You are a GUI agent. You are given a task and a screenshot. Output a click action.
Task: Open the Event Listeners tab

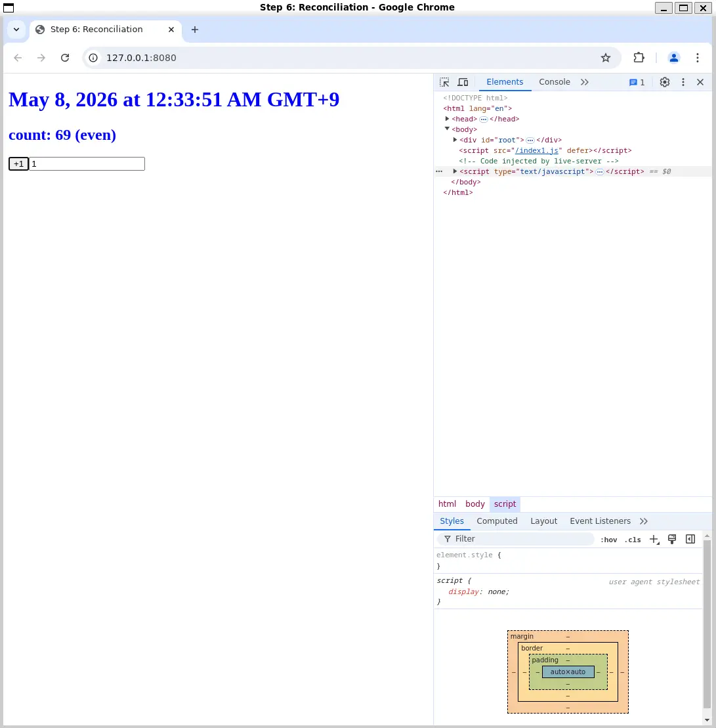point(600,521)
